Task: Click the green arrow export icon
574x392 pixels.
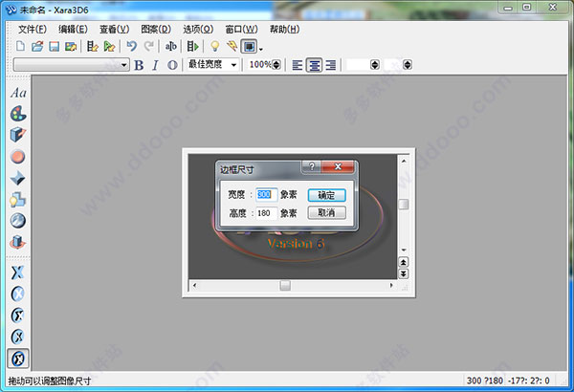Action: [109, 46]
